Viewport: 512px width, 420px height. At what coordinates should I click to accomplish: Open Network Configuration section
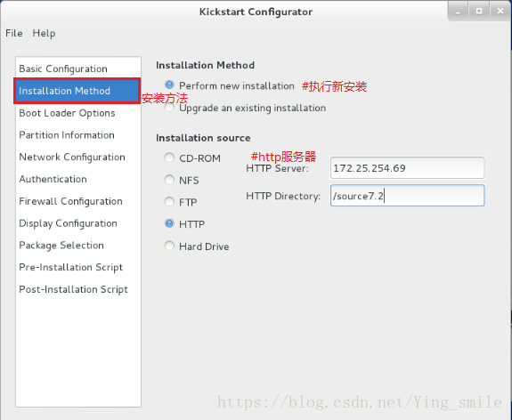[x=78, y=157]
